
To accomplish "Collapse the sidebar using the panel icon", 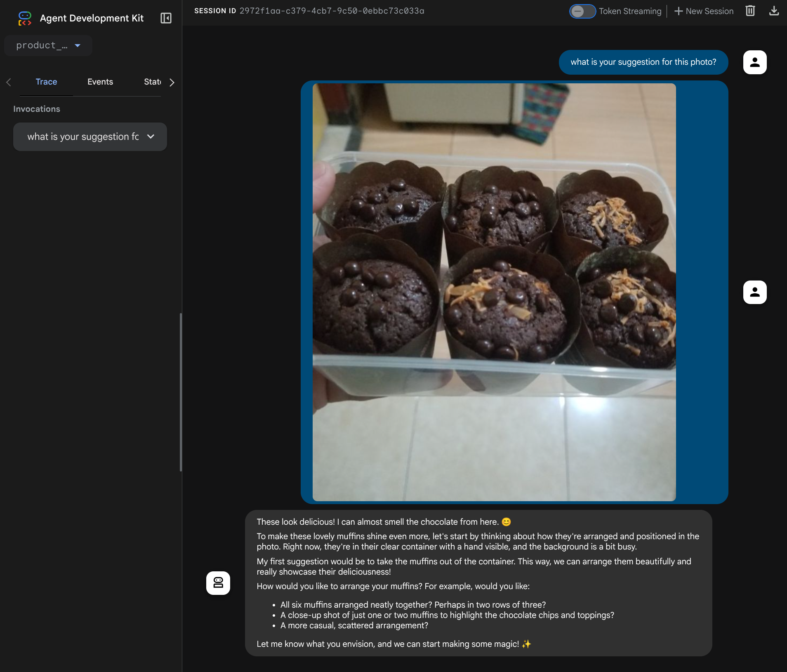I will 165,18.
